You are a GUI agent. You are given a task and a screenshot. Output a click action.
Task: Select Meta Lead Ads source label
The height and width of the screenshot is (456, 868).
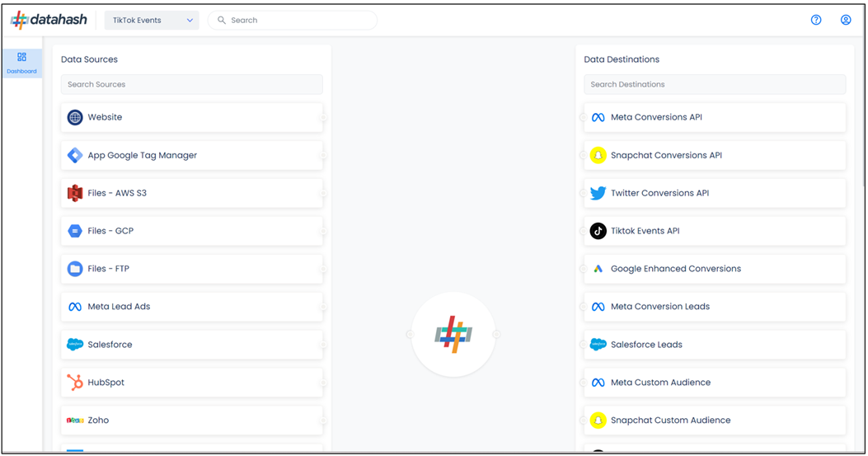(x=119, y=307)
